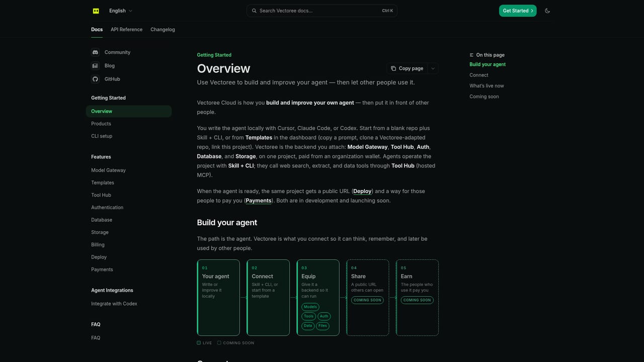644x362 pixels.
Task: Click the search magnifier icon
Action: [x=254, y=11]
